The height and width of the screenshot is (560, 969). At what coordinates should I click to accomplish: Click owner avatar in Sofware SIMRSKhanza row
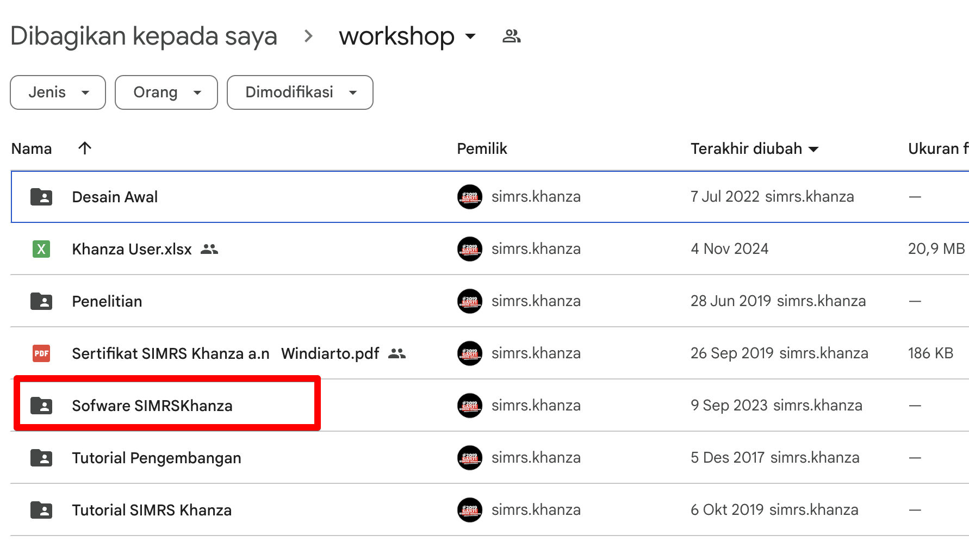[x=470, y=406]
